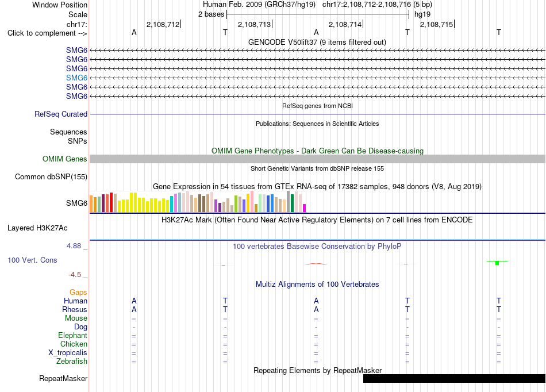Select the light blue SMG6 transcript label
The width and height of the screenshot is (546, 392).
pyautogui.click(x=76, y=78)
